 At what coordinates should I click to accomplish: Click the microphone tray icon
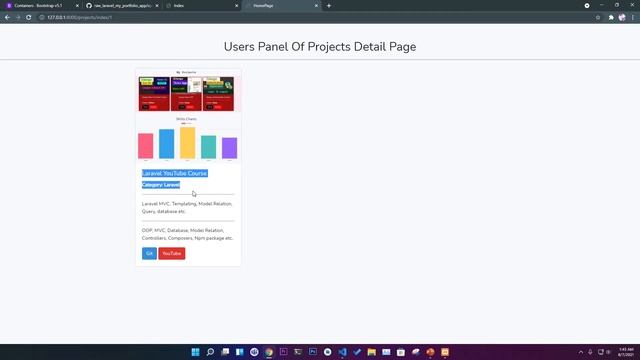(590, 352)
